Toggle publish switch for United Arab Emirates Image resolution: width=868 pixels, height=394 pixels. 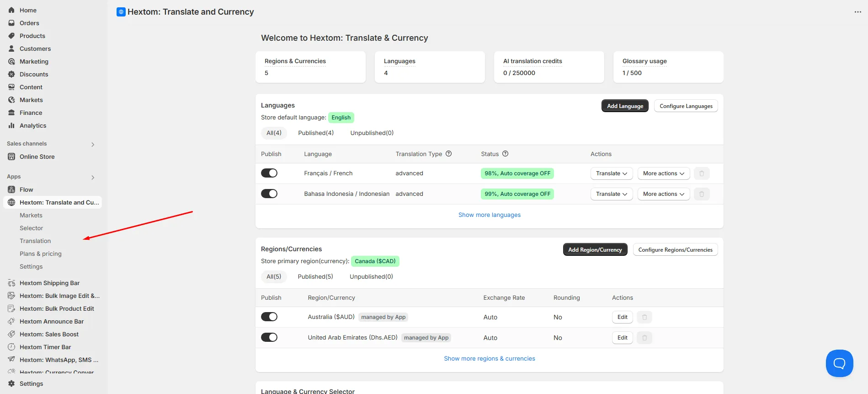pyautogui.click(x=269, y=337)
